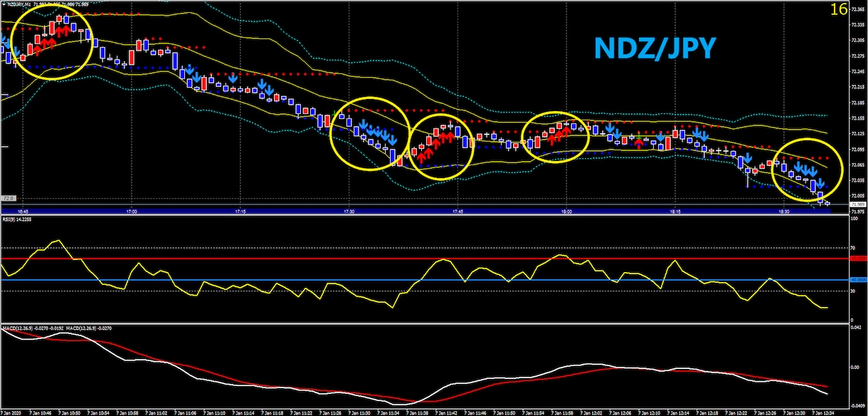Click the 18:00 time axis label

(567, 212)
